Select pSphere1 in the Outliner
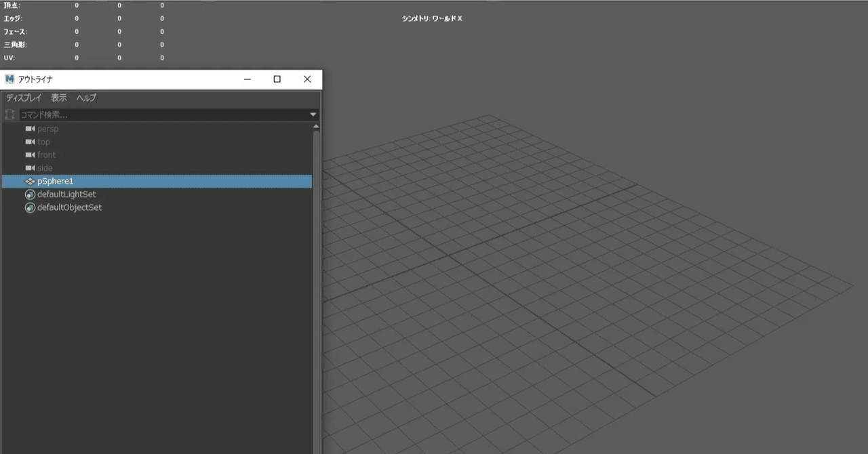868x454 pixels. [x=54, y=181]
